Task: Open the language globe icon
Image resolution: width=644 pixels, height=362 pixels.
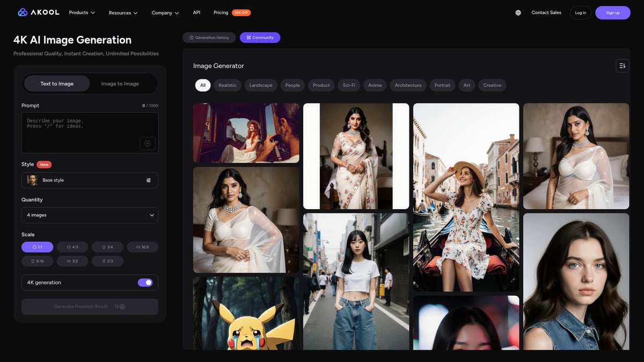Action: click(518, 13)
